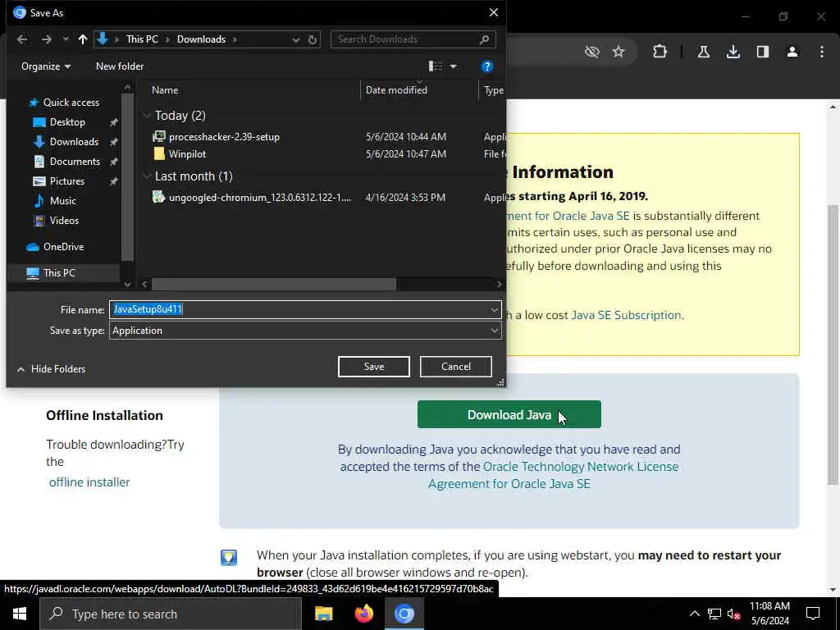Screen dimensions: 840x630
Task: Refresh the Downloads folder view
Action: pyautogui.click(x=313, y=39)
